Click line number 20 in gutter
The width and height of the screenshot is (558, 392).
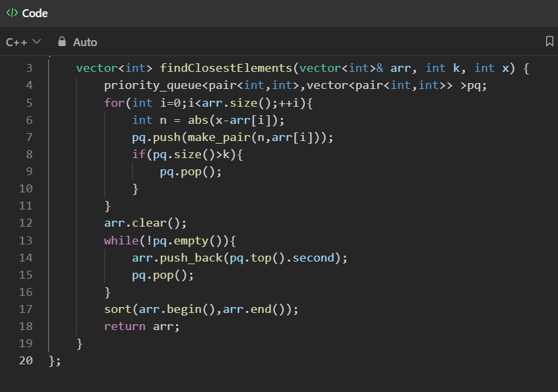26,360
